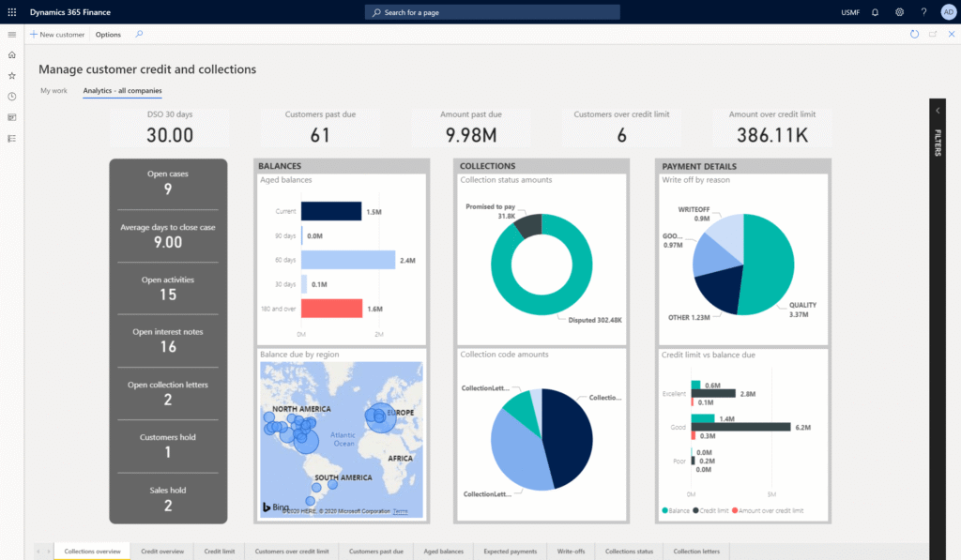Collapse the navigation pane with the hamburger icon
This screenshot has height=560, width=961.
(x=11, y=34)
